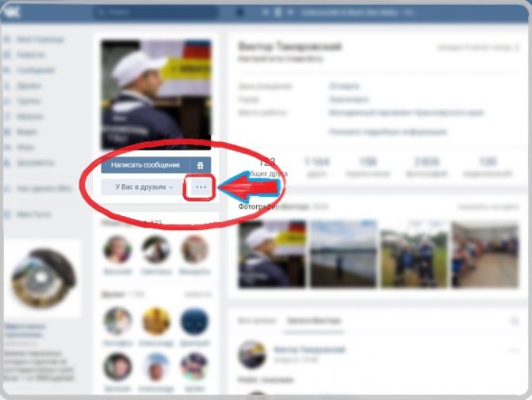Image resolution: width=532 pixels, height=400 pixels.
Task: Click into the header search field
Action: coord(155,13)
